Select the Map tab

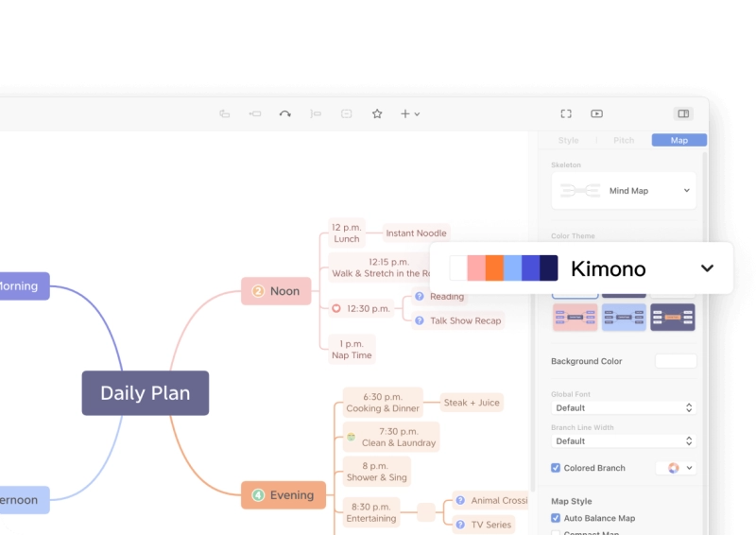coord(679,141)
